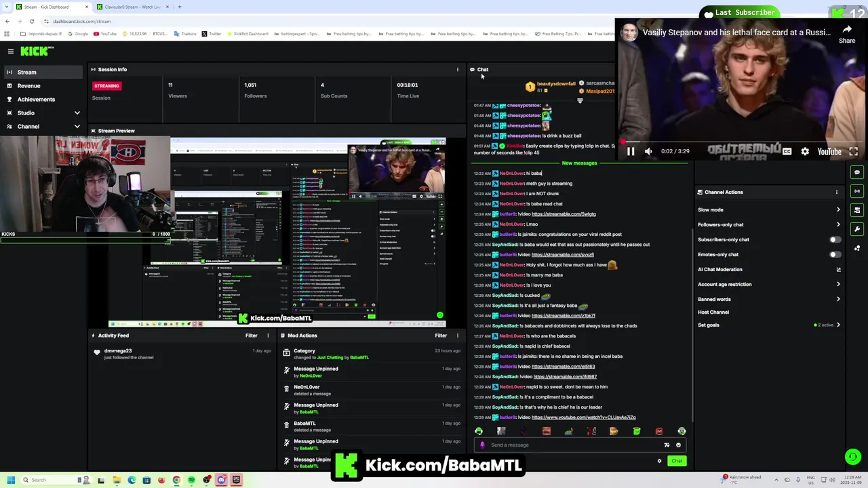The height and width of the screenshot is (488, 868).
Task: Click the widgets dots icon in right rail
Action: coord(857,248)
